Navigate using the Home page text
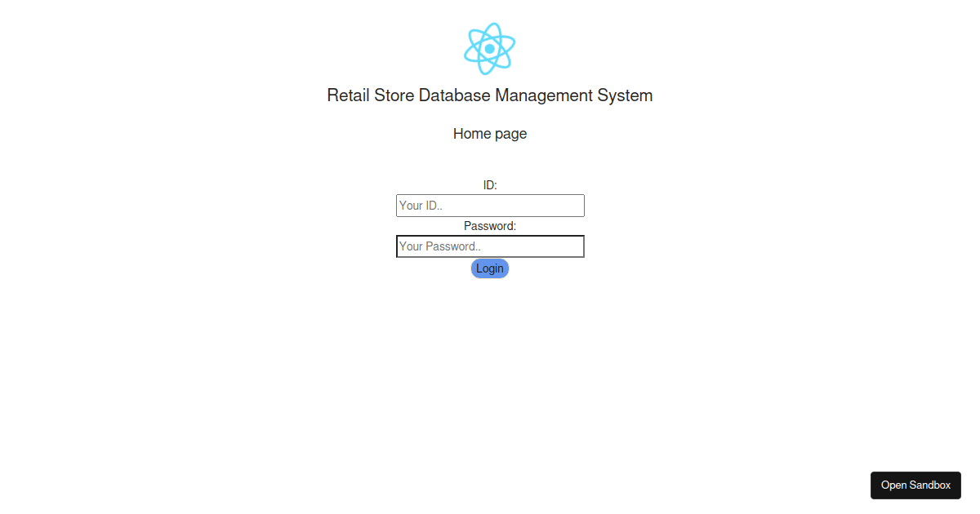The width and height of the screenshot is (980, 514). pos(490,133)
